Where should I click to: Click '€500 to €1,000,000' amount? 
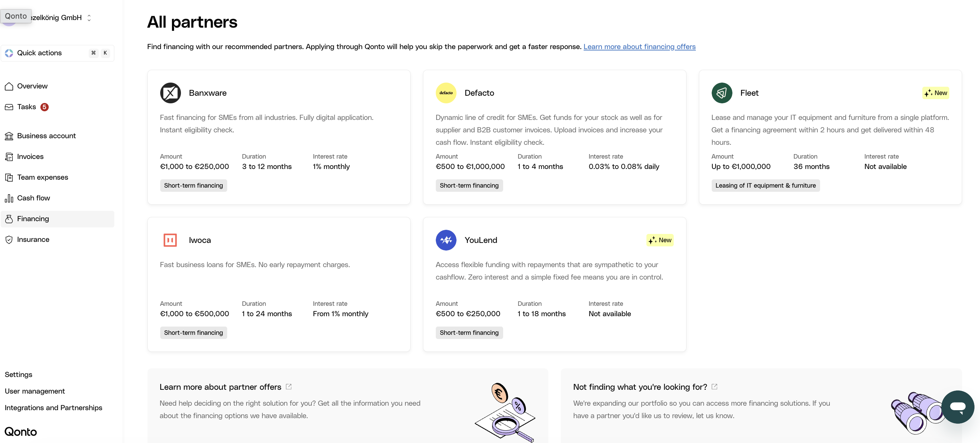[470, 167]
